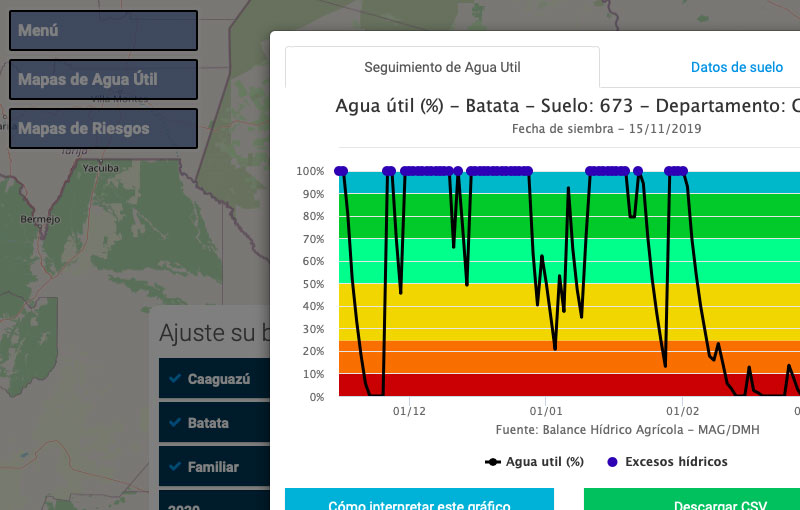
Task: Click the Agua util line legend marker
Action: pyautogui.click(x=492, y=462)
